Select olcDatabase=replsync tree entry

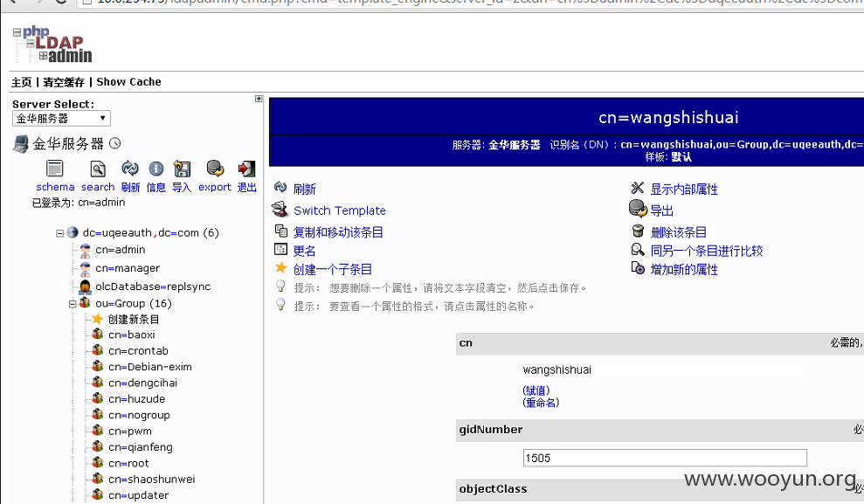point(153,287)
